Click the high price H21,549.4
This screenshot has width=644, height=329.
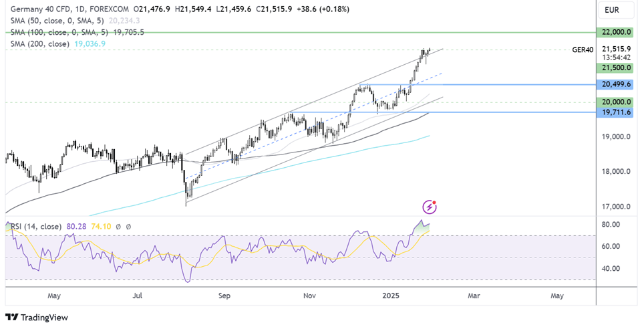click(x=193, y=9)
